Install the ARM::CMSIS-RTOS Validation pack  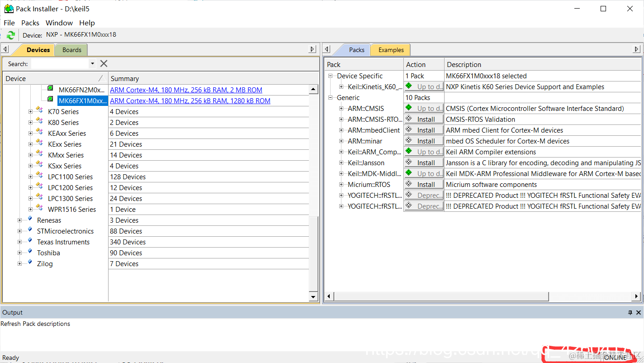coord(424,119)
